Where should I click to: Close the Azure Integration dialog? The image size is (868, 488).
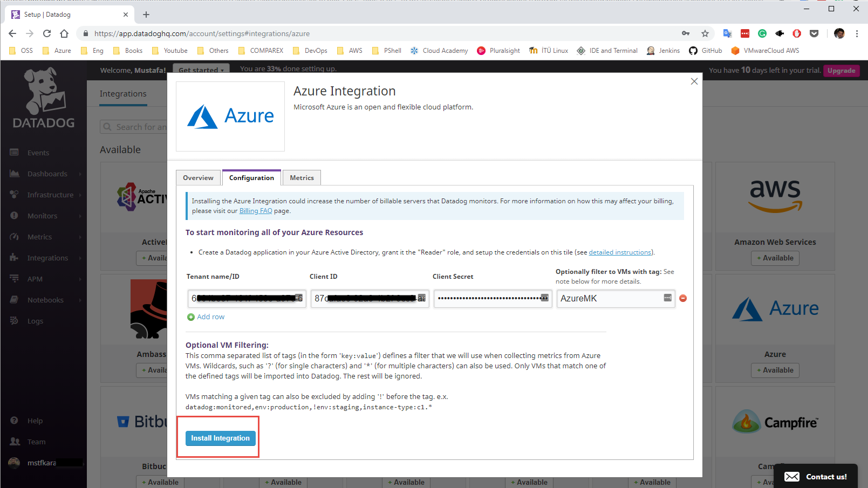694,81
